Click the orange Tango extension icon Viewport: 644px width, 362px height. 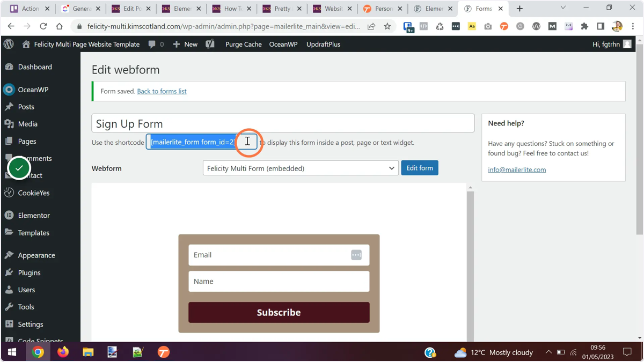(x=504, y=26)
